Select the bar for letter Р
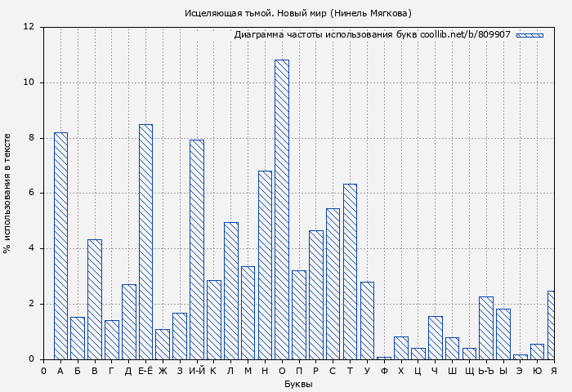Image resolution: width=572 pixels, height=392 pixels. click(x=315, y=294)
